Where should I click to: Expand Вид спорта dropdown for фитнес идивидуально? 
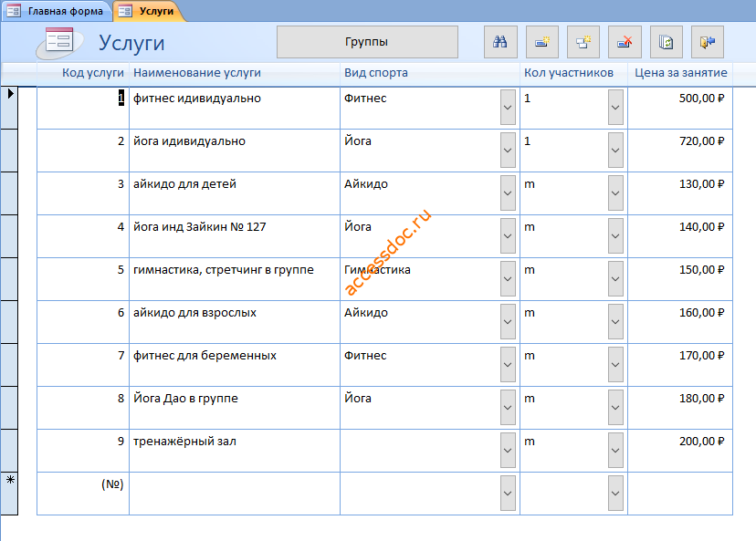click(x=508, y=107)
